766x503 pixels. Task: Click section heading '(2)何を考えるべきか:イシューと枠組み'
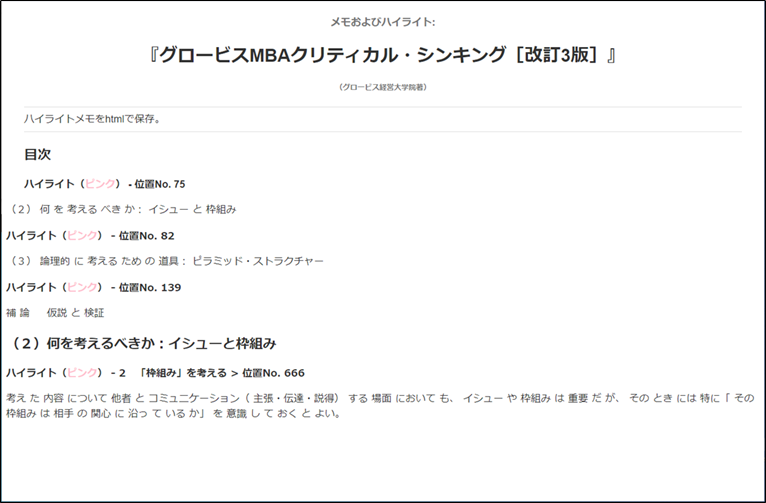(142, 344)
